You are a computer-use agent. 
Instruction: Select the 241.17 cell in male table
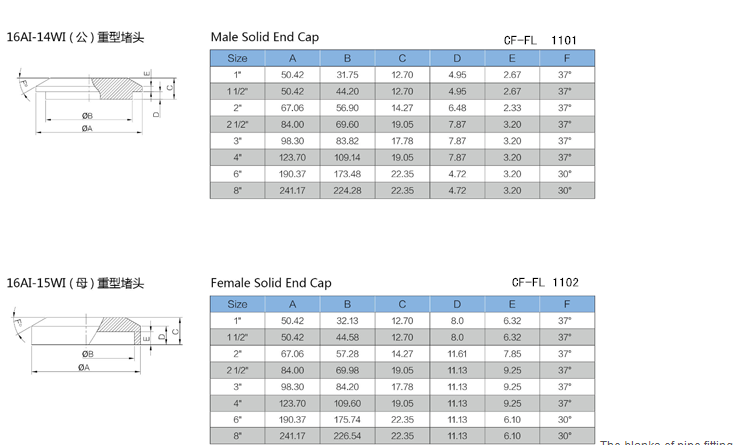[x=292, y=191]
